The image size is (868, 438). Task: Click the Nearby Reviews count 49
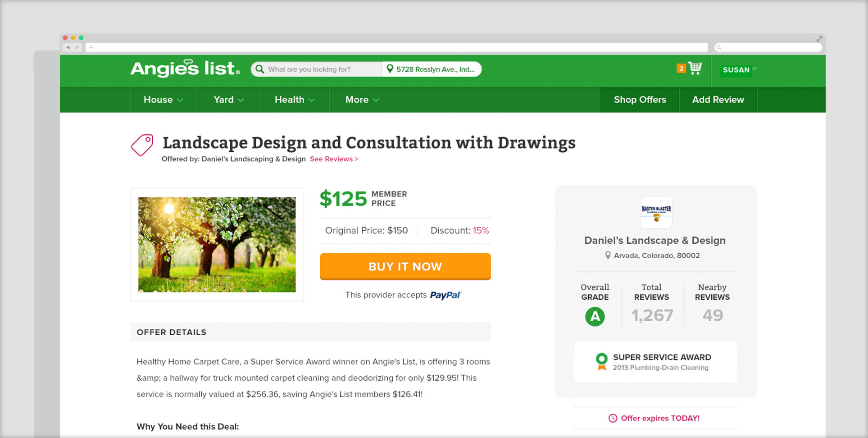(x=713, y=315)
